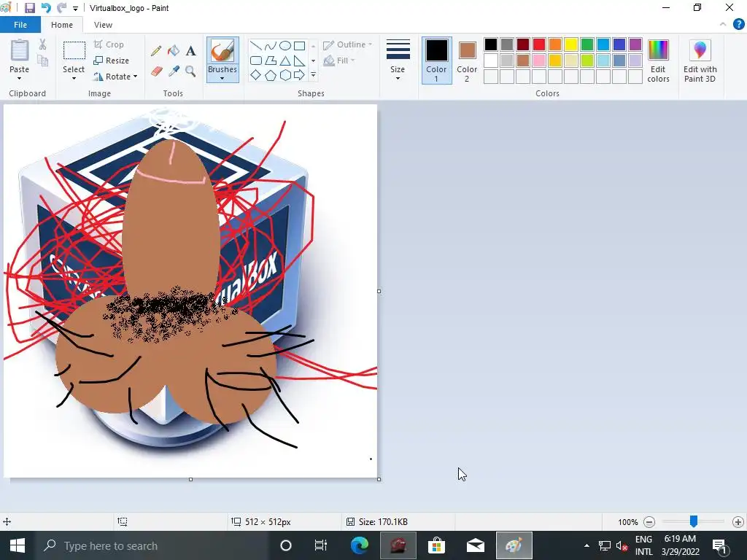The height and width of the screenshot is (560, 747).
Task: Choose the Rounded rectangle shape
Action: pos(256,61)
